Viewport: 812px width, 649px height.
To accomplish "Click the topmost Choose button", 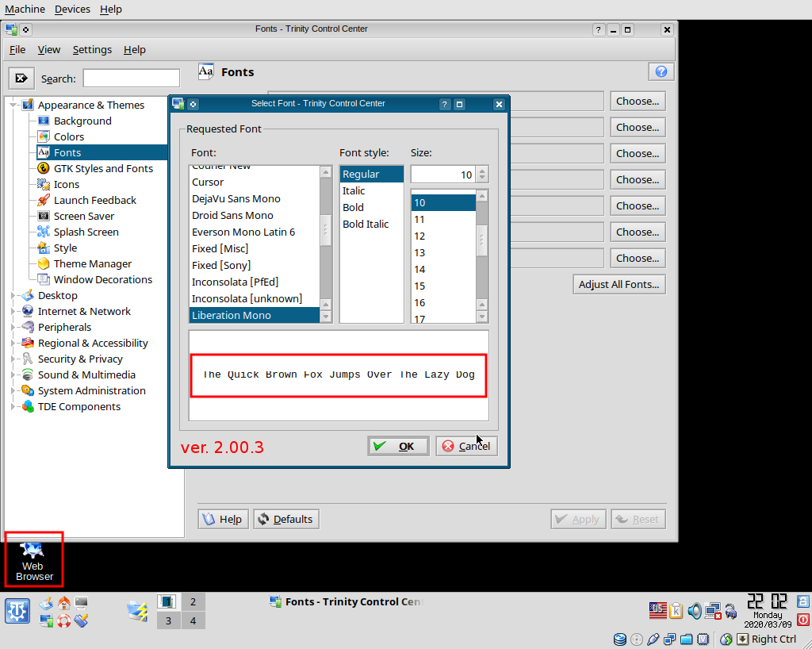I will pos(638,101).
